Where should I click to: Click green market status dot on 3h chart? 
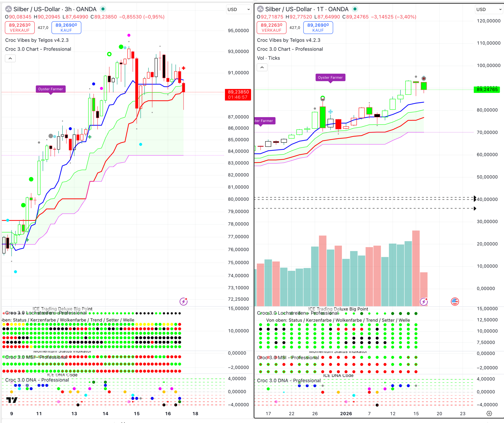coord(103,9)
